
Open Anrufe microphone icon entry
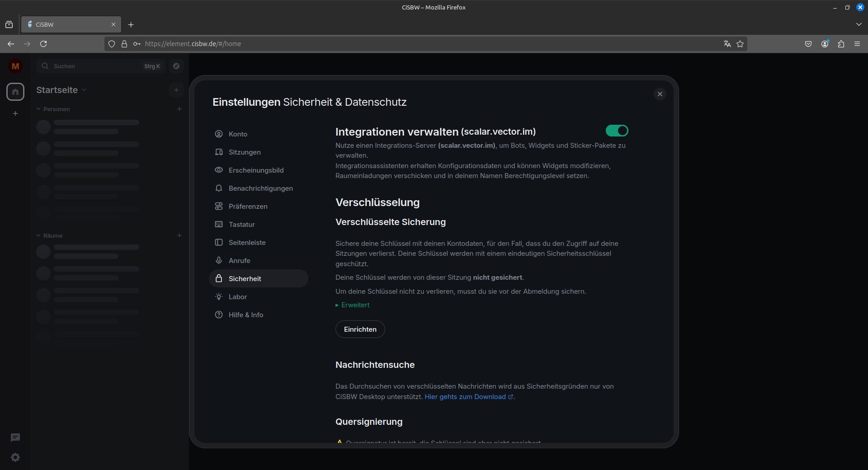[239, 261]
